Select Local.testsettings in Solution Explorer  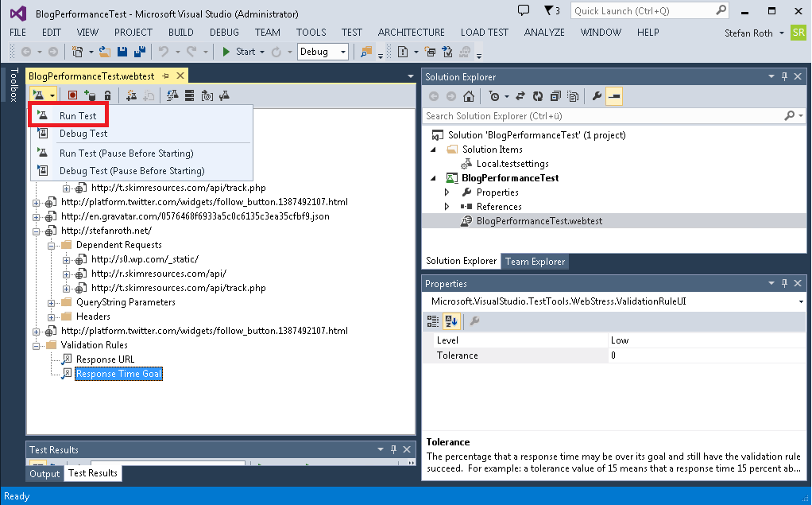(x=512, y=164)
